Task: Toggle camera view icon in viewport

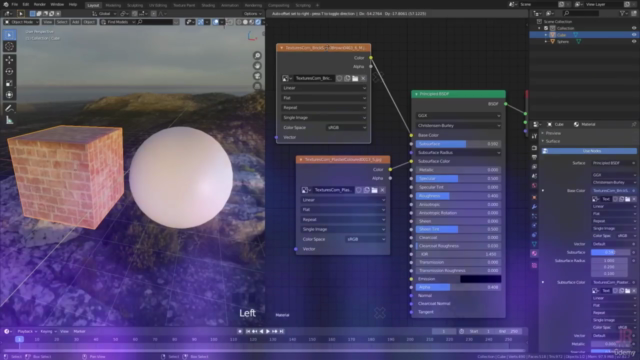Action: tap(257, 76)
